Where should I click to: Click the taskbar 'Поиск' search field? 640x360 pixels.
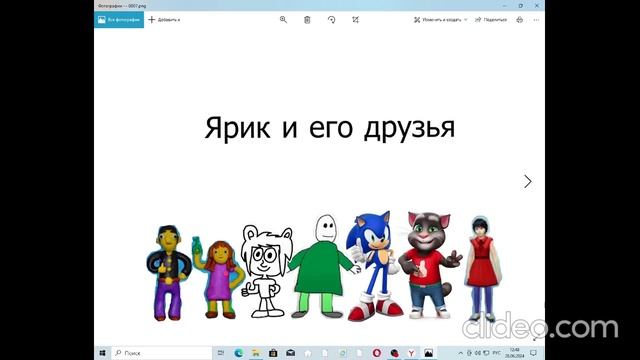pyautogui.click(x=162, y=353)
